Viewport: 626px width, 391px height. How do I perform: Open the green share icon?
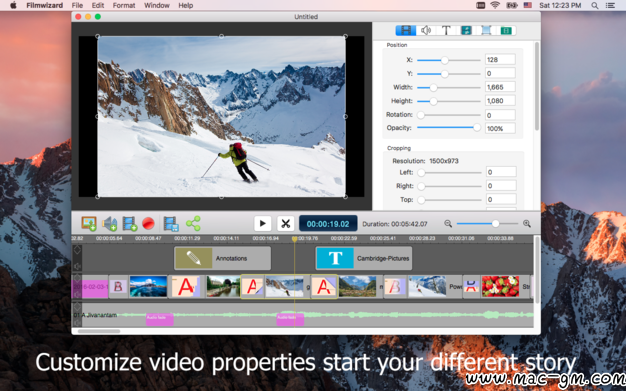pos(193,223)
